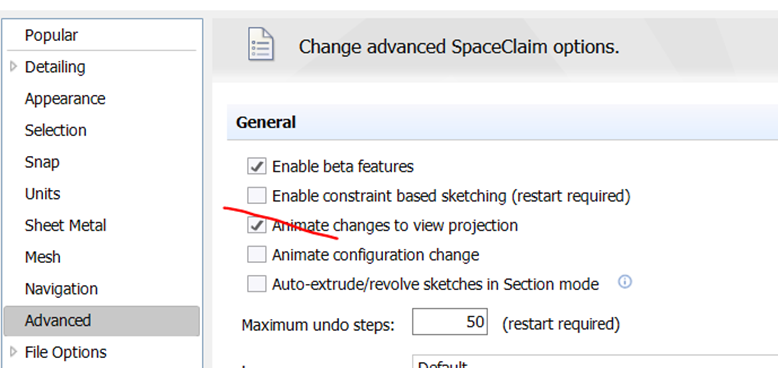This screenshot has height=368, width=778.
Task: Expand the File Options tree arrow
Action: (x=13, y=352)
